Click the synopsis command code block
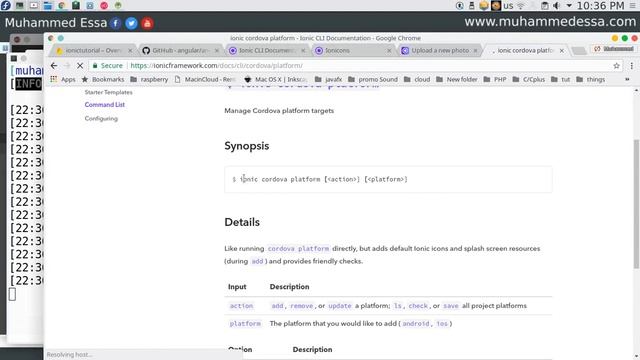 (x=388, y=179)
